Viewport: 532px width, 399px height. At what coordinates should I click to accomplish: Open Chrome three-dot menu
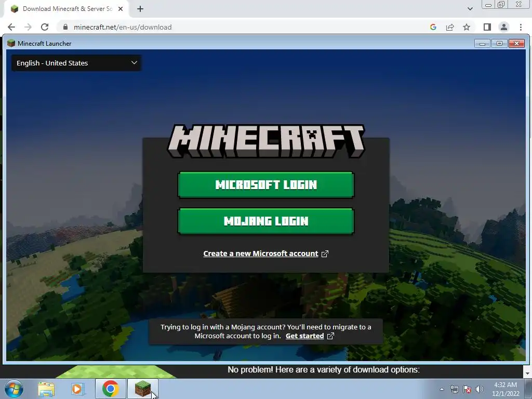pyautogui.click(x=521, y=27)
